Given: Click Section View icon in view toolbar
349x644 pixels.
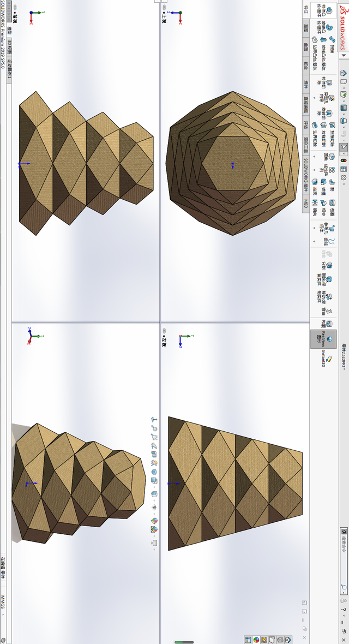Looking at the screenshot, I should [x=154, y=454].
